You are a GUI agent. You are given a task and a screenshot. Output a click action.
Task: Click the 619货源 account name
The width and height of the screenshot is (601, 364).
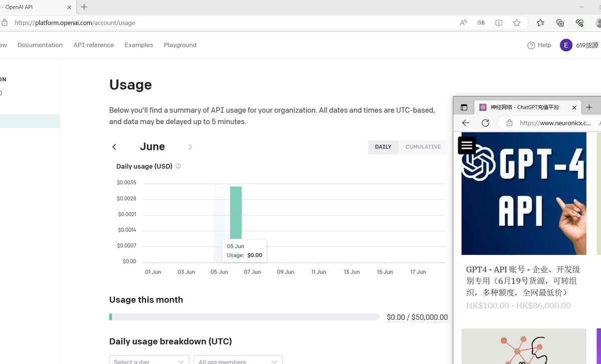pyautogui.click(x=587, y=45)
